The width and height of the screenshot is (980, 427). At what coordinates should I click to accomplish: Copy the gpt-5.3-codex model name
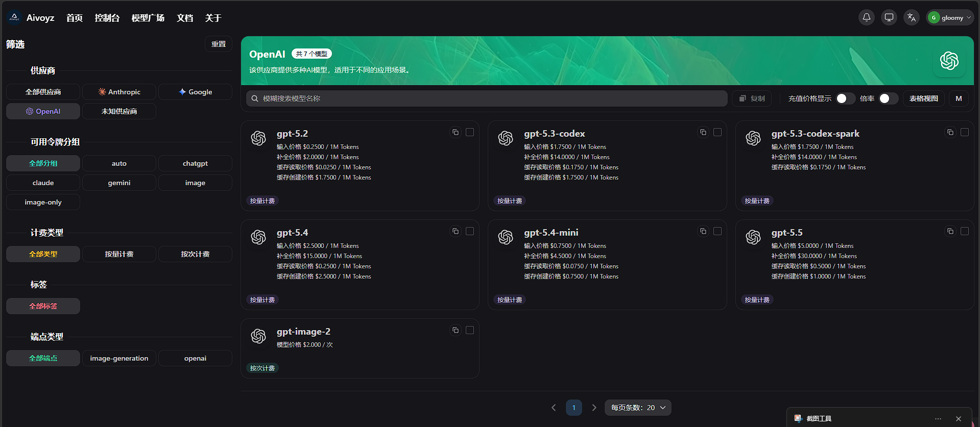(703, 132)
